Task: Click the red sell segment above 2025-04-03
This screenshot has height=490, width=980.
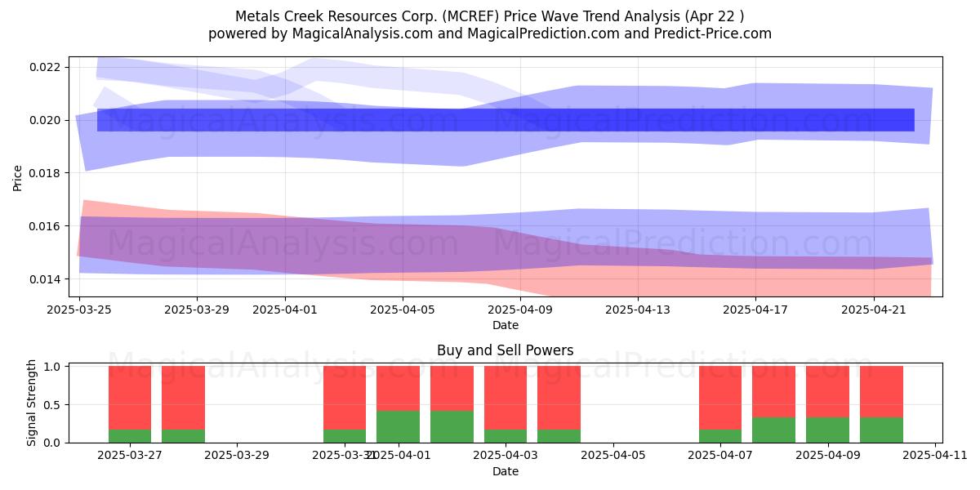Action: pyautogui.click(x=506, y=398)
